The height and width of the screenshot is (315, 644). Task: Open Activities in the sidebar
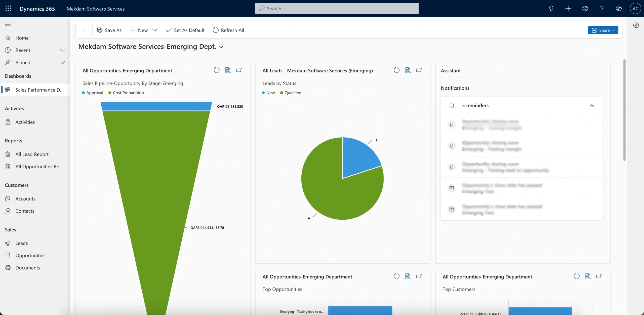coord(35,122)
